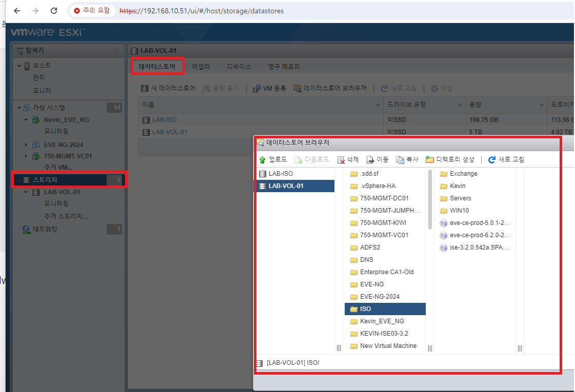Screen dimensions: 575x392
Task: Open LAB-ISO datastore link in table
Action: click(164, 120)
